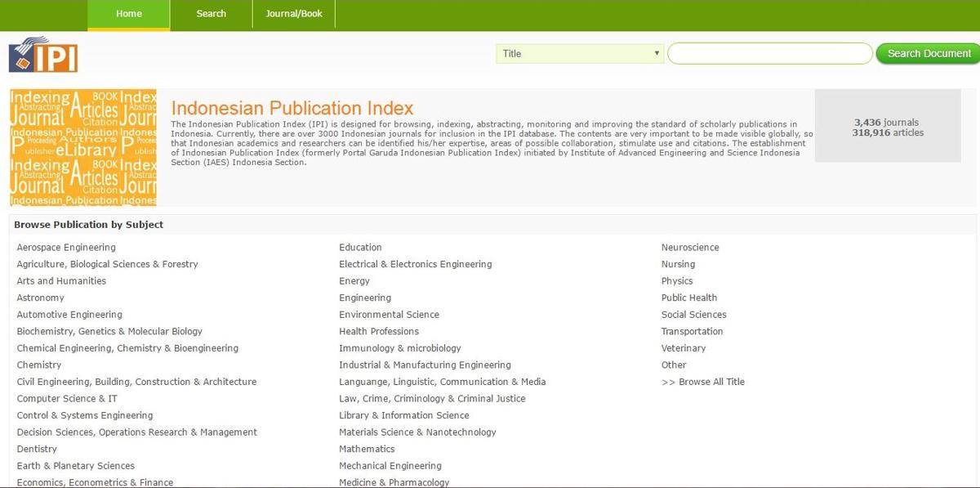Open Economics, Econometrics & Finance
The image size is (980, 488).
95,482
